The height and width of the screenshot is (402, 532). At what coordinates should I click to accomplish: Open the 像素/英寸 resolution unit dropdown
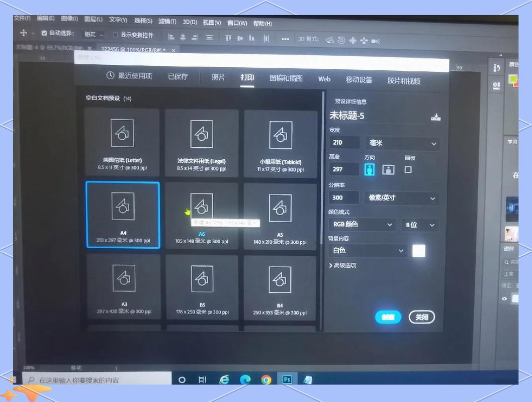click(x=401, y=198)
